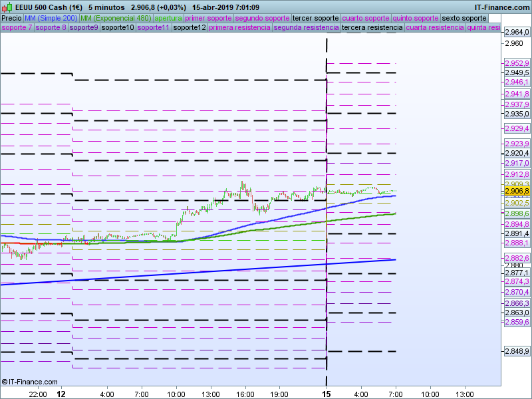Click the soporte 8 legend label
Screen dimensions: 532x399
51,27
